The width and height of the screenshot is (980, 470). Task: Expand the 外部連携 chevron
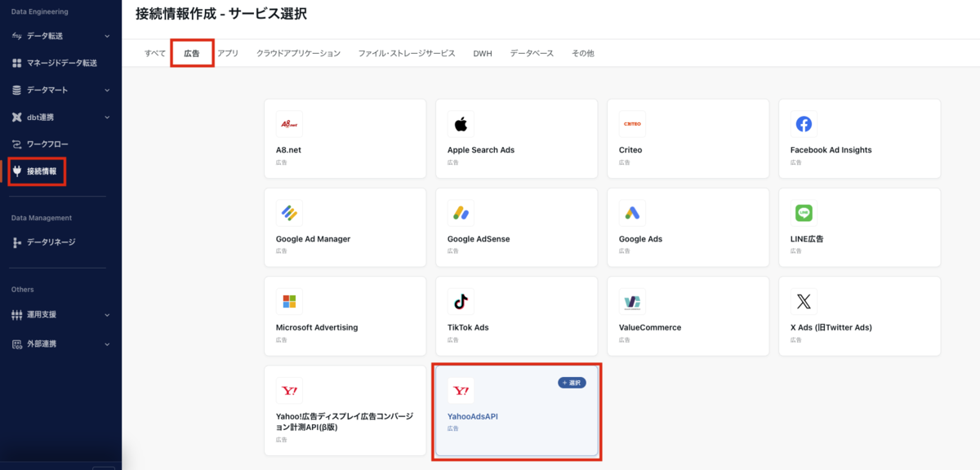pyautogui.click(x=107, y=344)
